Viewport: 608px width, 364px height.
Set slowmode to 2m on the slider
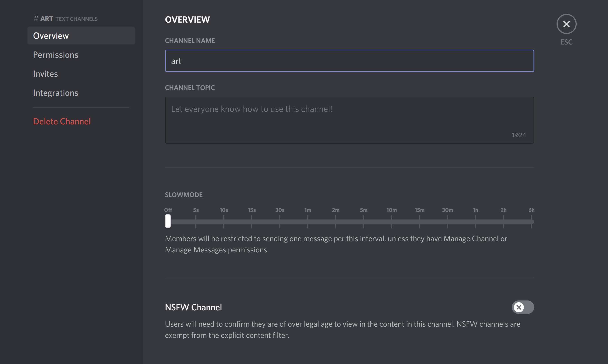click(x=336, y=222)
